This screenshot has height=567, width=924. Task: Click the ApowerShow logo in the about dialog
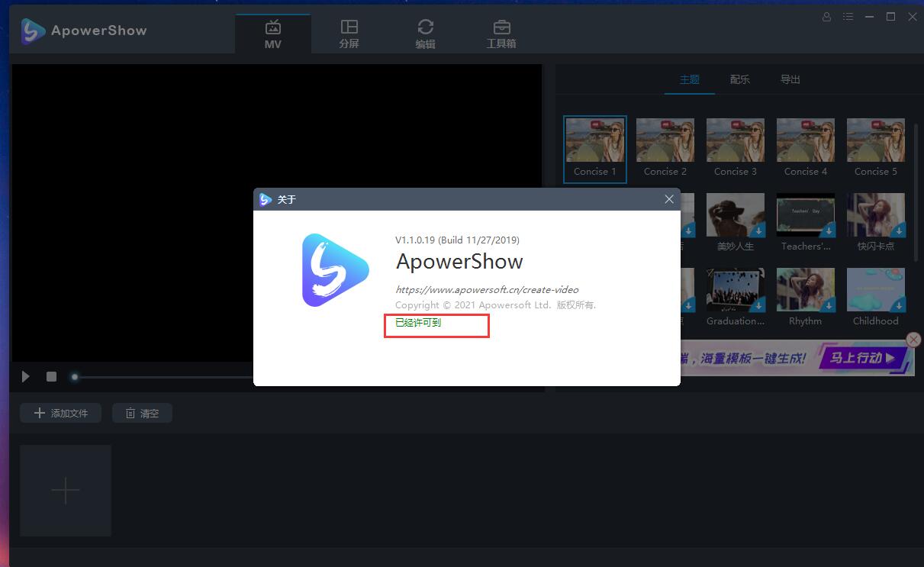[x=336, y=270]
